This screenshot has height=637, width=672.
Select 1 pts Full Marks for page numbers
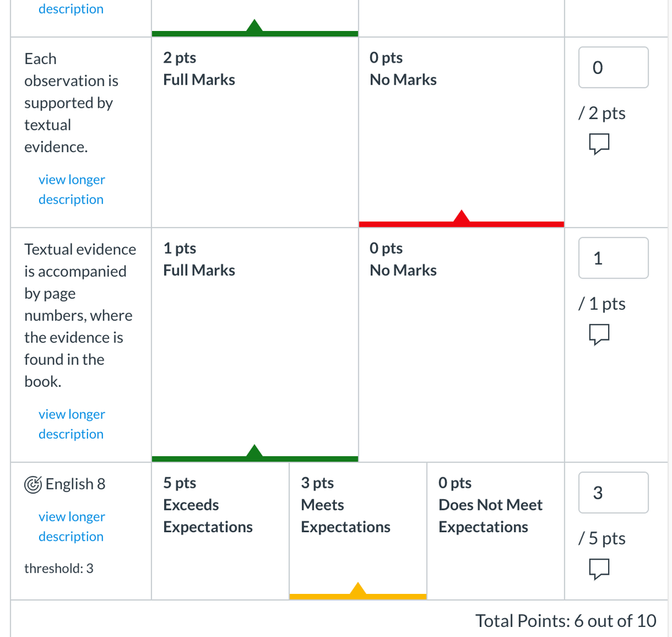(254, 343)
